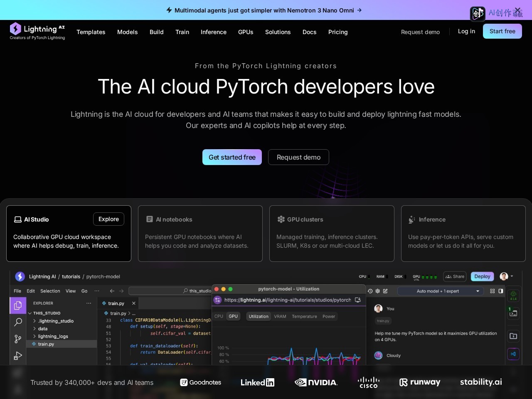Open the terminal icon with badge 1
The height and width of the screenshot is (399, 532).
tap(513, 313)
